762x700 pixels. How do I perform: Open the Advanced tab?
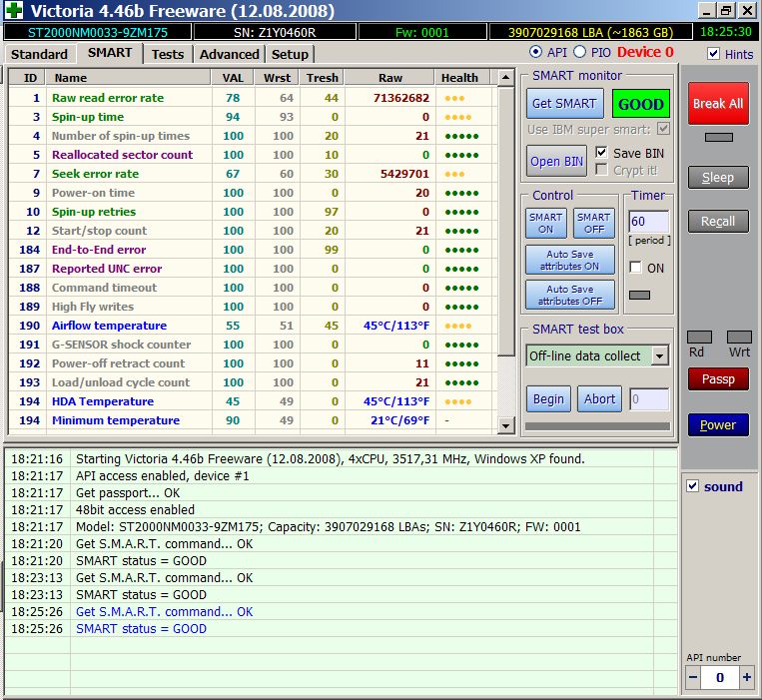[230, 54]
